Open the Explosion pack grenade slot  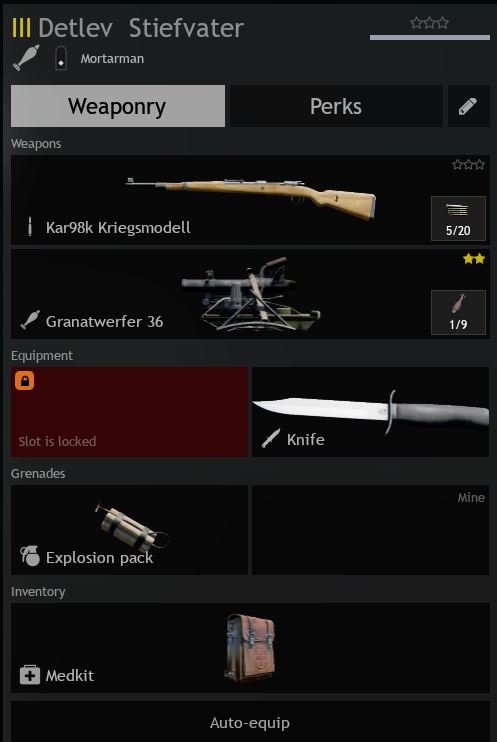129,530
